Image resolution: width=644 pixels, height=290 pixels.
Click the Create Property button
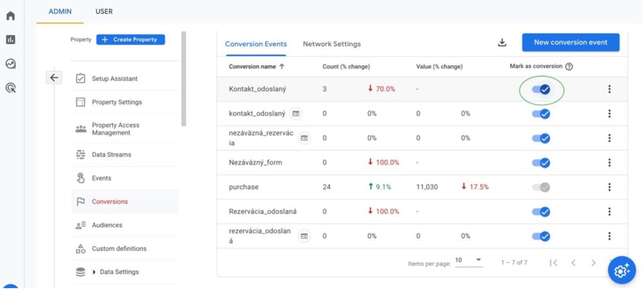tap(131, 40)
